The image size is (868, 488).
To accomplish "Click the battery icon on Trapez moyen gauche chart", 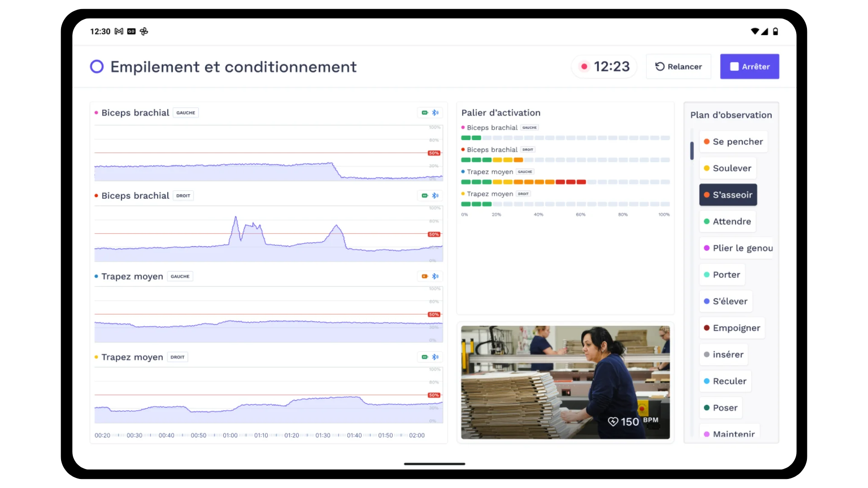I will 425,276.
